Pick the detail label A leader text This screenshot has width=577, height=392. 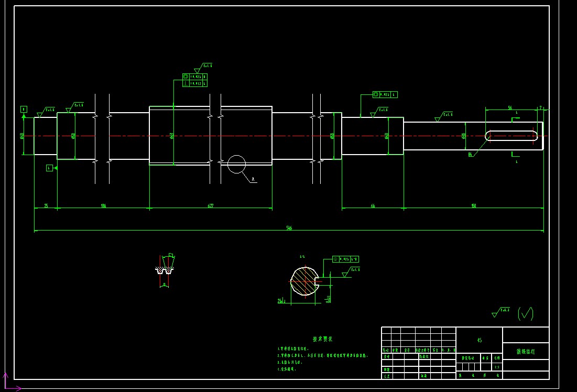tap(253, 179)
